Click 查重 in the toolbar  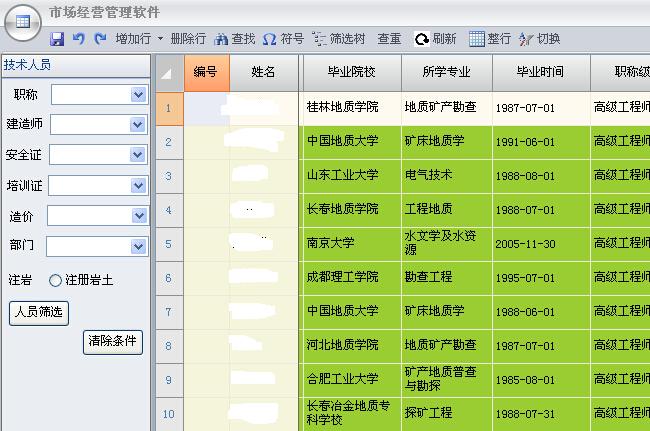pos(389,39)
